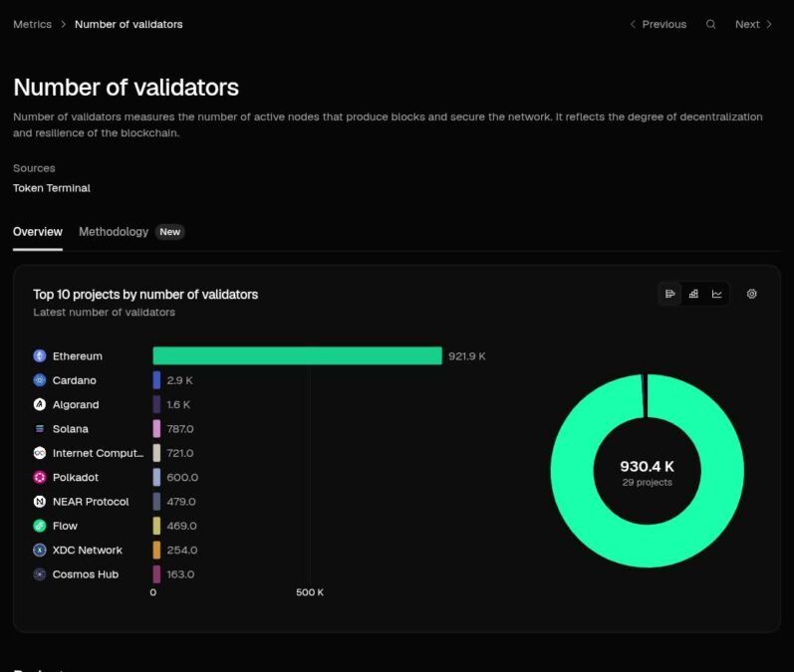Click the Cardano logo icon
The height and width of the screenshot is (672, 794).
tap(40, 380)
